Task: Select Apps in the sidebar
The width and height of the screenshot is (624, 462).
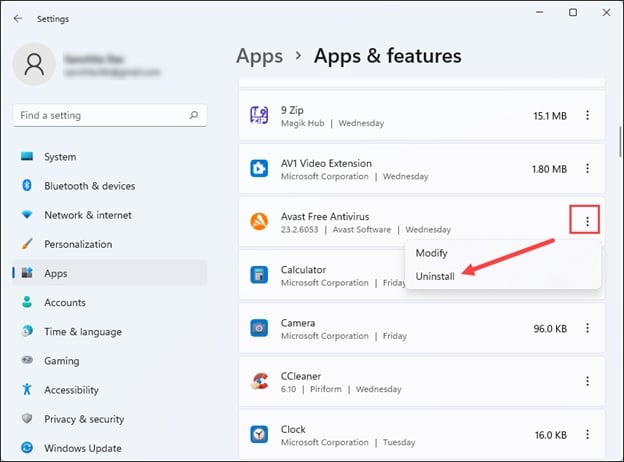Action: [x=110, y=273]
